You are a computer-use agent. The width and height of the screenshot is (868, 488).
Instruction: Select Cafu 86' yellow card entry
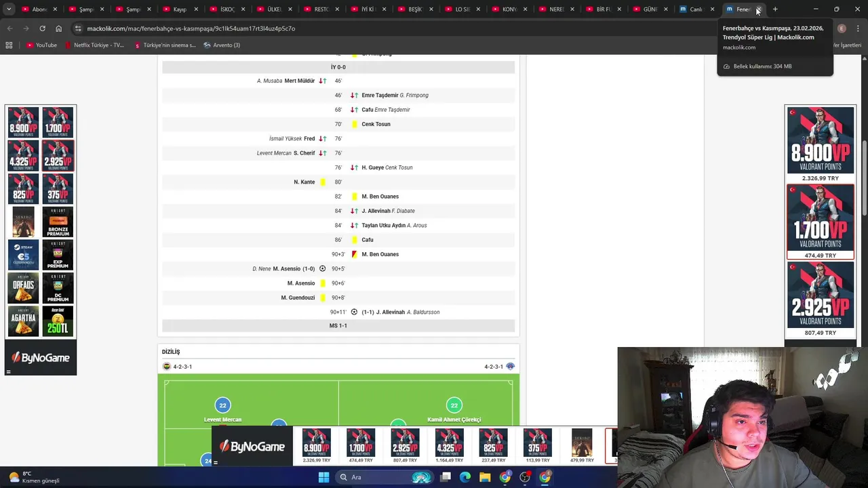click(368, 240)
